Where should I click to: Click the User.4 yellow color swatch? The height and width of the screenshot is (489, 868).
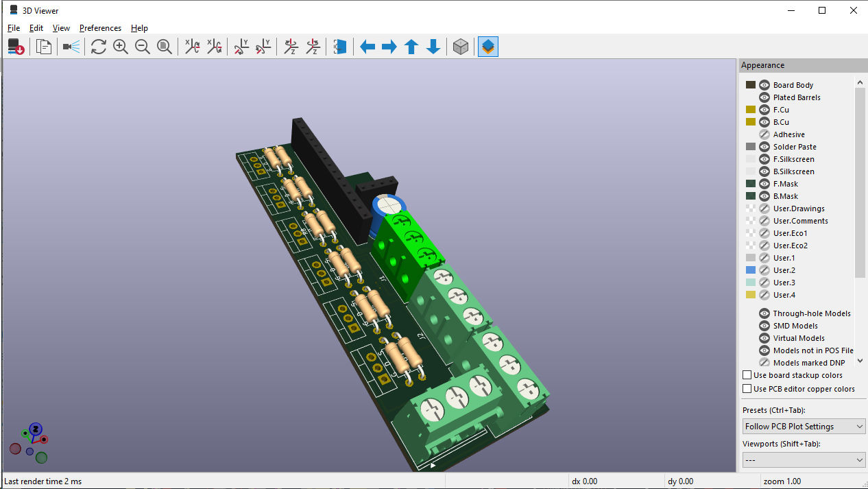[x=750, y=295]
